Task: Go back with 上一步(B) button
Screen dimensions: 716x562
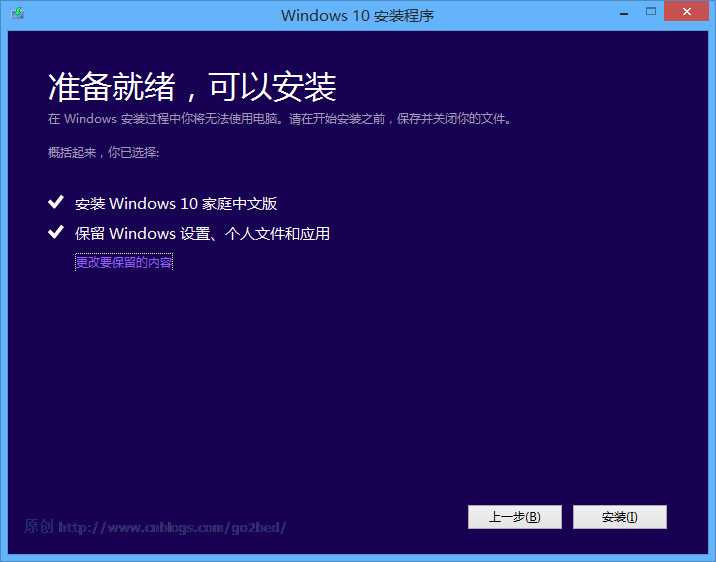Action: pyautogui.click(x=515, y=517)
